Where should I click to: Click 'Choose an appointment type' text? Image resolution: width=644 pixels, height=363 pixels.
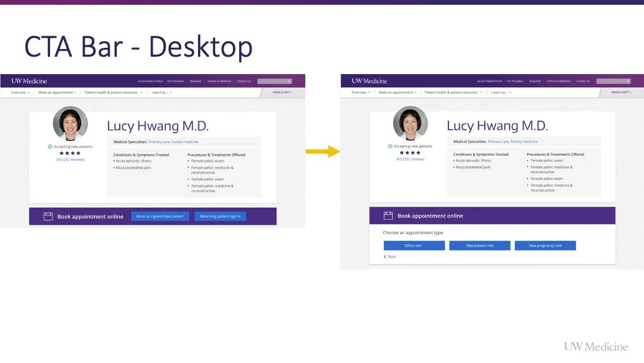pos(413,233)
